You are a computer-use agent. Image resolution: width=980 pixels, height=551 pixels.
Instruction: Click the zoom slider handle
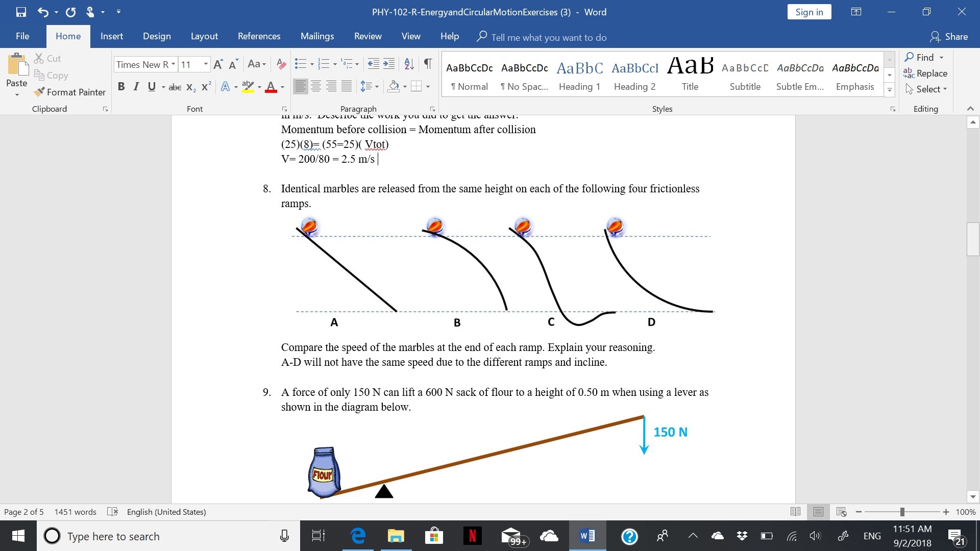[902, 512]
